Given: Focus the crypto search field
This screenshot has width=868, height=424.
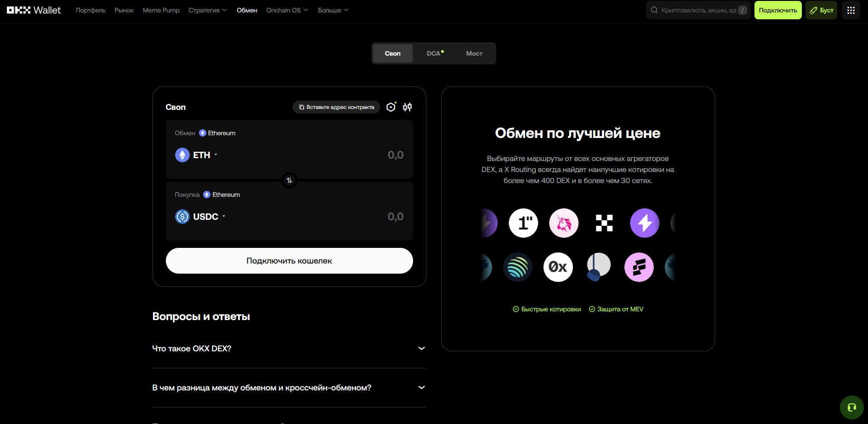Looking at the screenshot, I should tap(698, 10).
